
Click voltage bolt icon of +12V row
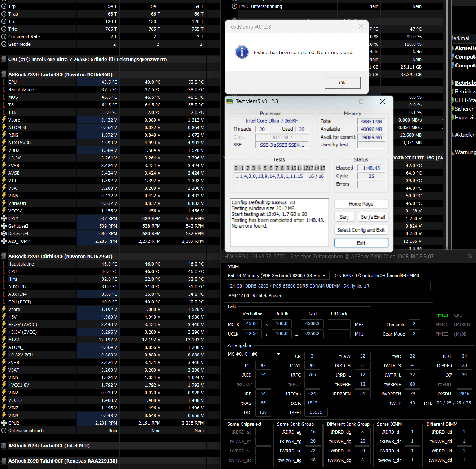click(x=4, y=339)
